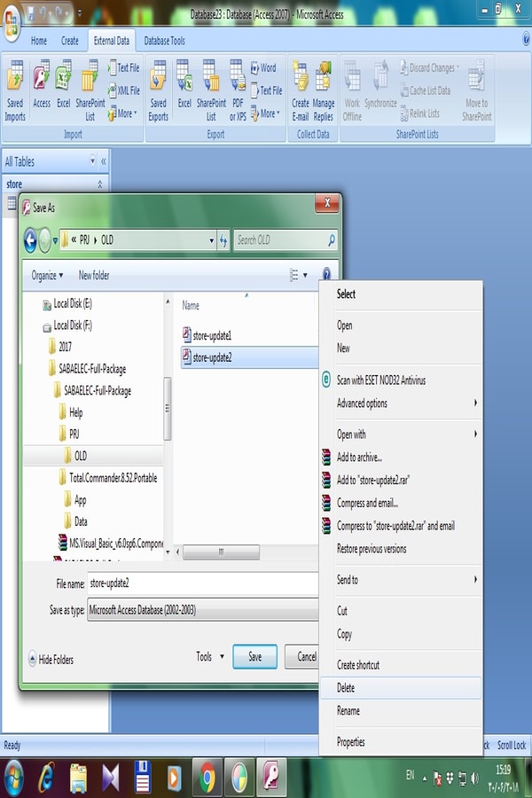
Task: Click the Save button
Action: pos(255,656)
